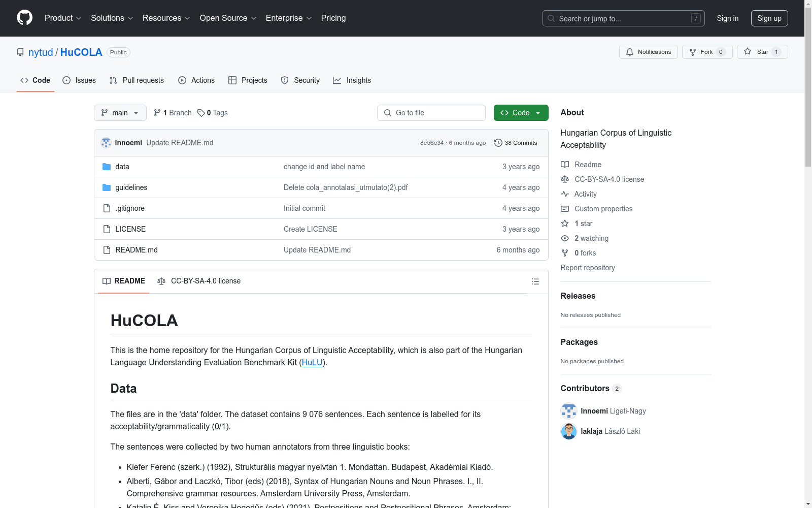
Task: Switch to the Actions tab
Action: coord(196,80)
